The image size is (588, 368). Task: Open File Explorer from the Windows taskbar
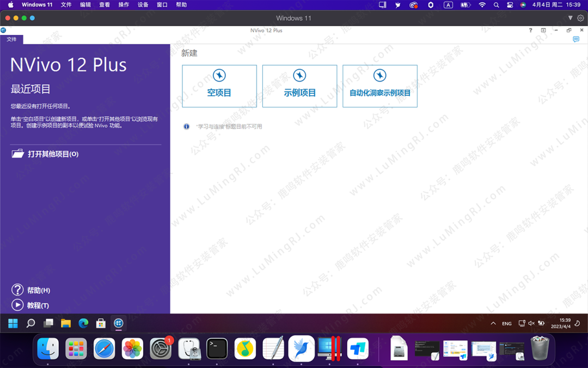pyautogui.click(x=66, y=323)
